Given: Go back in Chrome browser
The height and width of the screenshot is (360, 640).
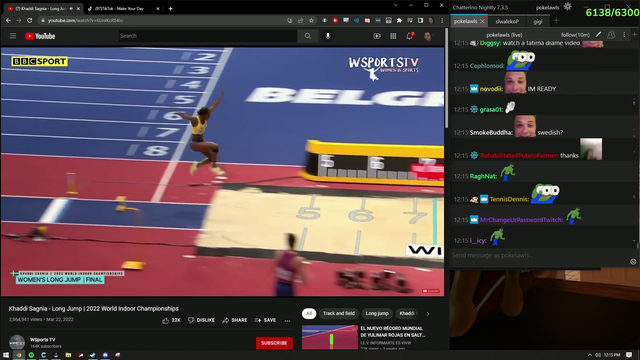Looking at the screenshot, I should (8, 20).
